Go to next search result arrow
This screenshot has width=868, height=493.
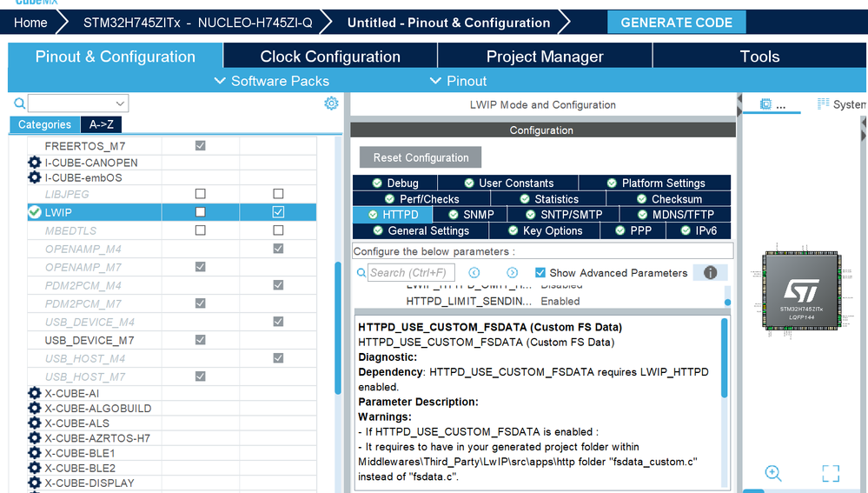(512, 272)
